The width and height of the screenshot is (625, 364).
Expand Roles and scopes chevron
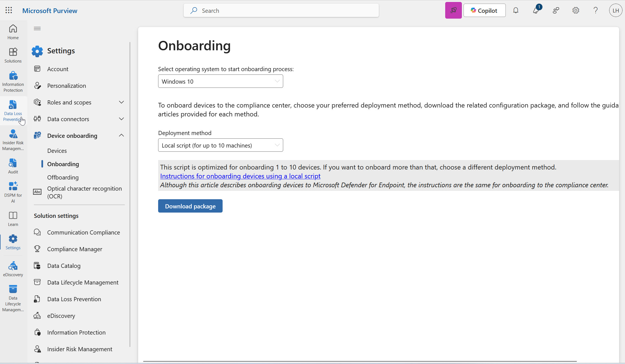[121, 102]
